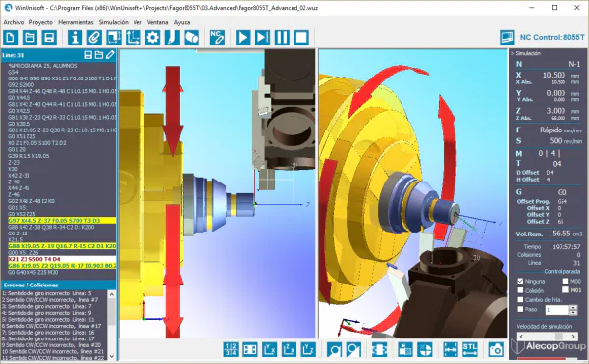This screenshot has height=364, width=589.
Task: Create a new project with the blank page icon
Action: (x=11, y=38)
